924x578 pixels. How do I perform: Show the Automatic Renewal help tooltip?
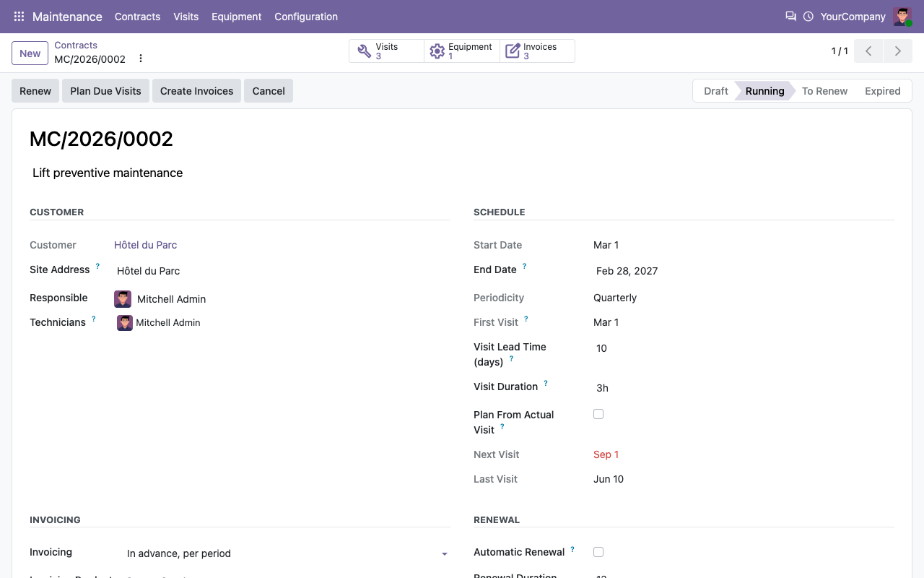click(572, 549)
